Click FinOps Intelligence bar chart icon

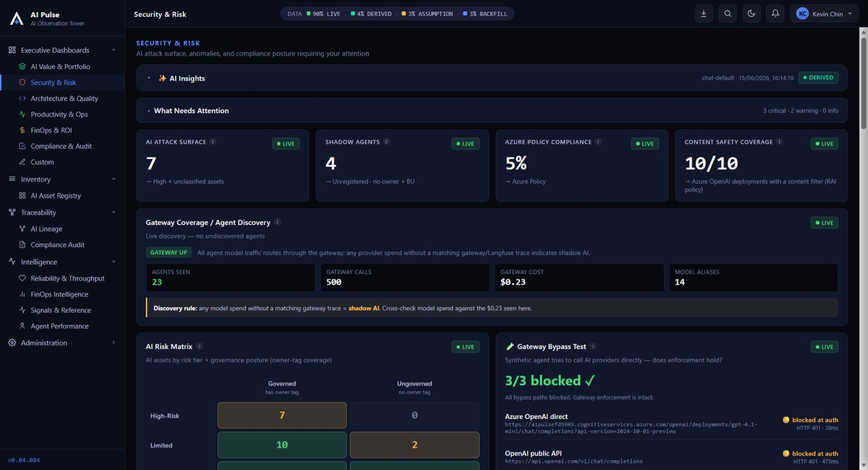(x=22, y=294)
